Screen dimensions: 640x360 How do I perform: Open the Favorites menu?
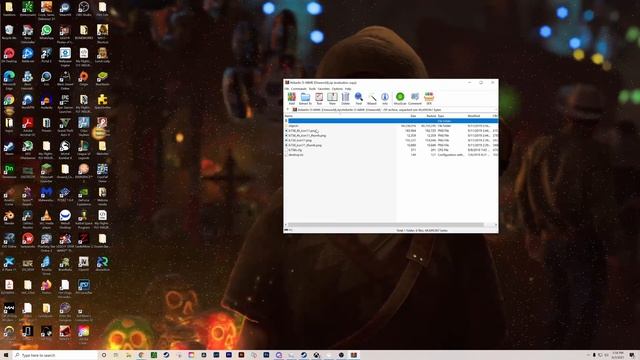[x=324, y=89]
